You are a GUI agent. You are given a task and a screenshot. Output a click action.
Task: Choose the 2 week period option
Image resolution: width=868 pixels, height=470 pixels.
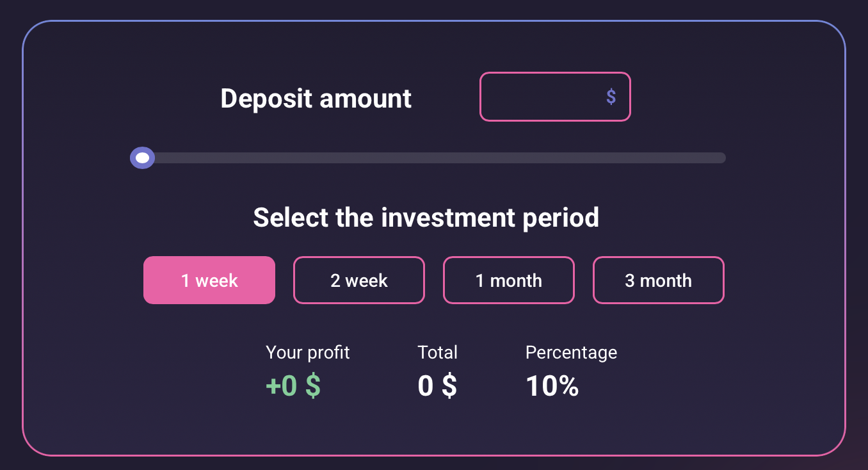(359, 280)
